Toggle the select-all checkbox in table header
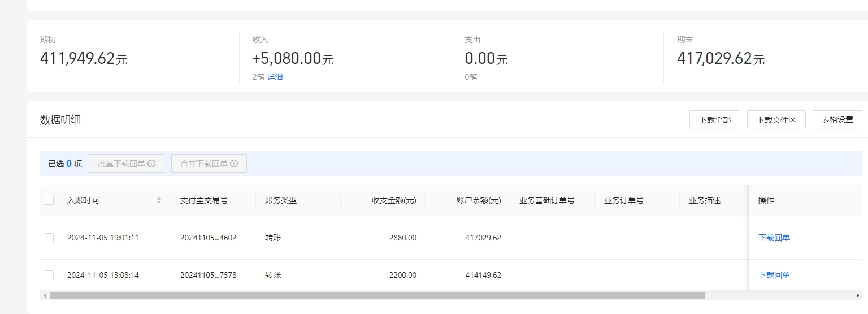The width and height of the screenshot is (868, 314). coord(49,200)
